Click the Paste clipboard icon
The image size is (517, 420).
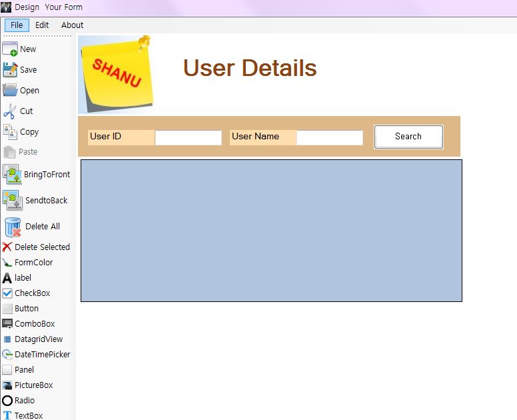click(9, 152)
